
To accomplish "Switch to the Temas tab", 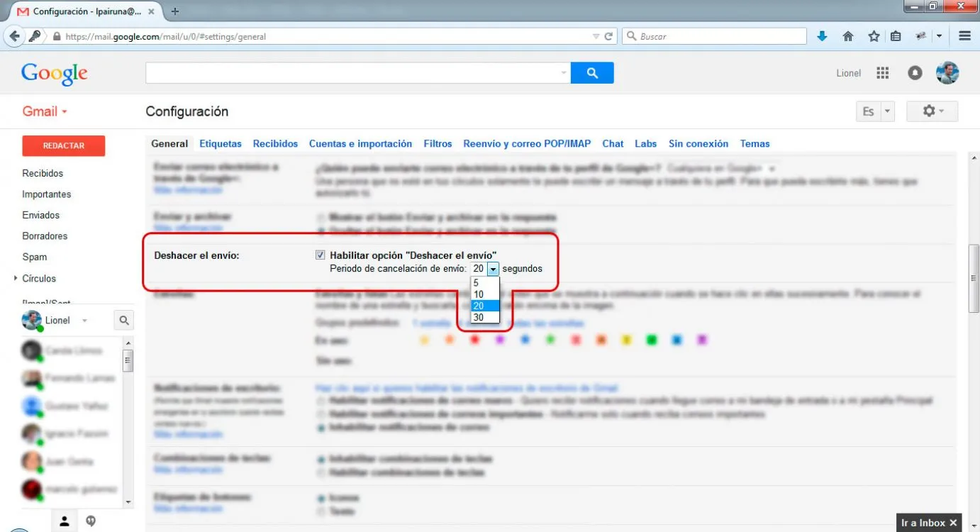I will coord(755,143).
